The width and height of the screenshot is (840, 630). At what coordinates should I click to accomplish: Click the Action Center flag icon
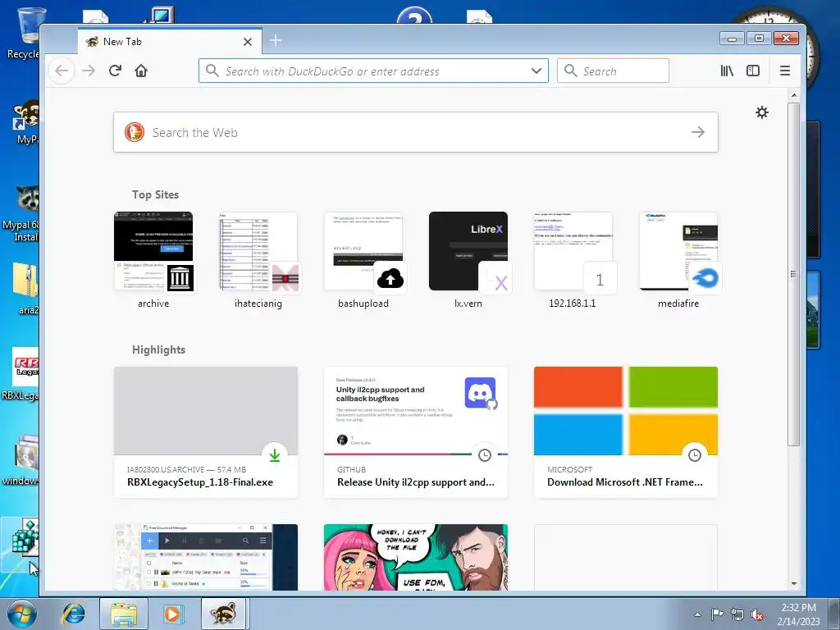pos(717,614)
